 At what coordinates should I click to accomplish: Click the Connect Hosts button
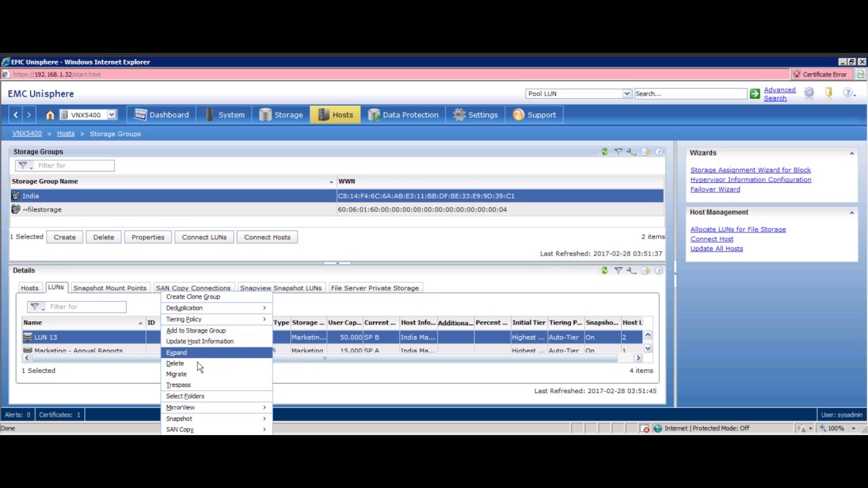click(267, 237)
